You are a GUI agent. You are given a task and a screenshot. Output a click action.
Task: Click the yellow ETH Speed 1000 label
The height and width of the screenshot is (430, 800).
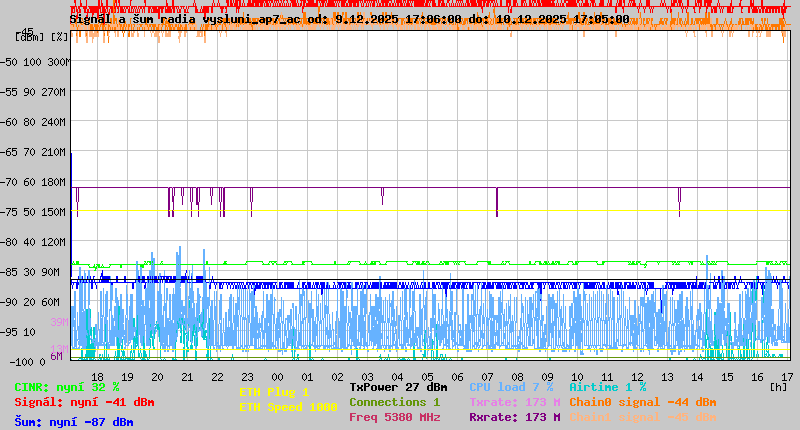(287, 407)
